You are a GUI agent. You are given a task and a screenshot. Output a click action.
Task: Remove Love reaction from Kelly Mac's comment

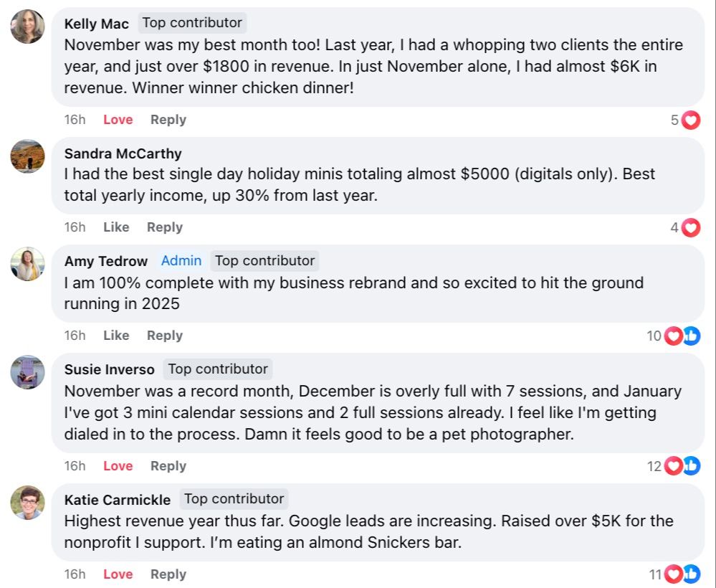coord(118,120)
